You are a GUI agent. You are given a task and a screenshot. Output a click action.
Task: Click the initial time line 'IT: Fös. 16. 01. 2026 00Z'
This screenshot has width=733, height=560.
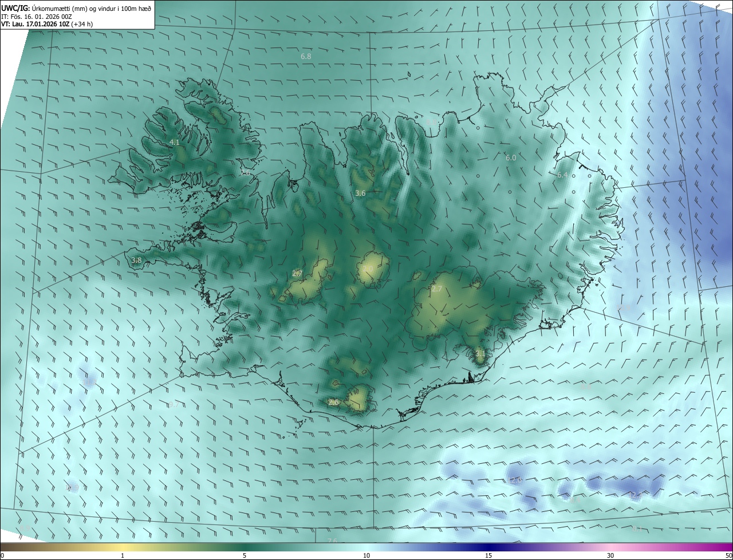pyautogui.click(x=37, y=17)
